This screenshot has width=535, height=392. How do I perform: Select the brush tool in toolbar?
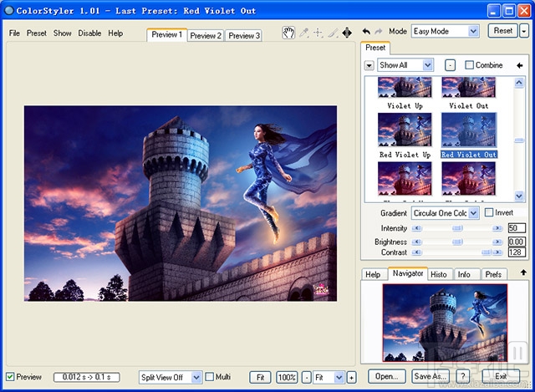click(333, 33)
